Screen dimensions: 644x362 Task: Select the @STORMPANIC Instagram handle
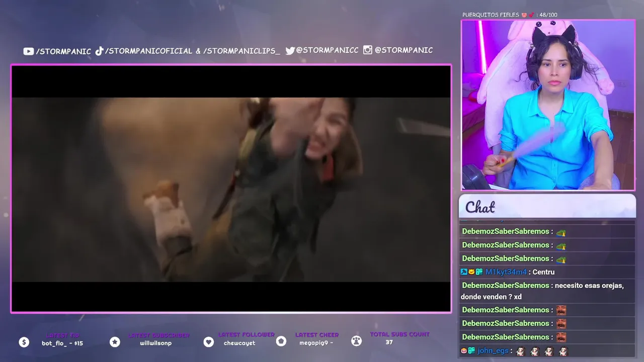pyautogui.click(x=404, y=50)
